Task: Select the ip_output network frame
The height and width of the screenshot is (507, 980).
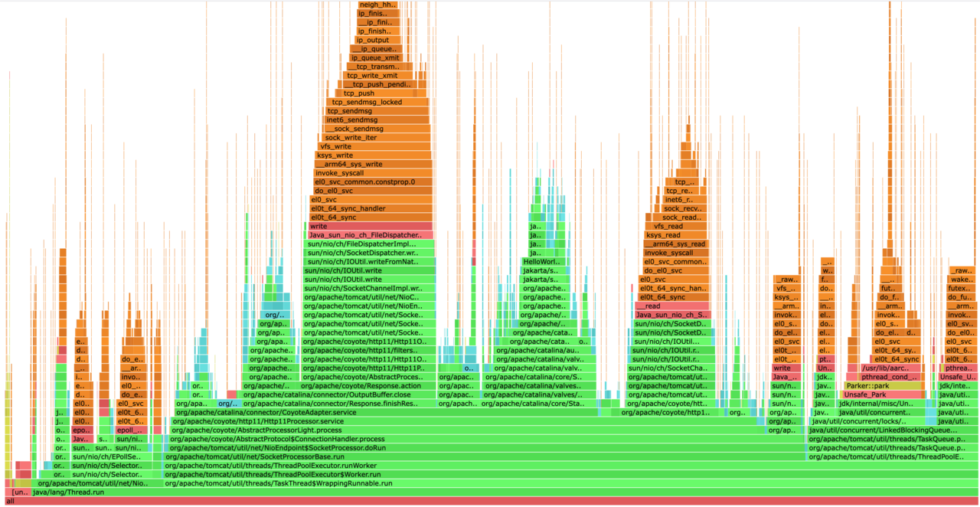Action: [377, 41]
